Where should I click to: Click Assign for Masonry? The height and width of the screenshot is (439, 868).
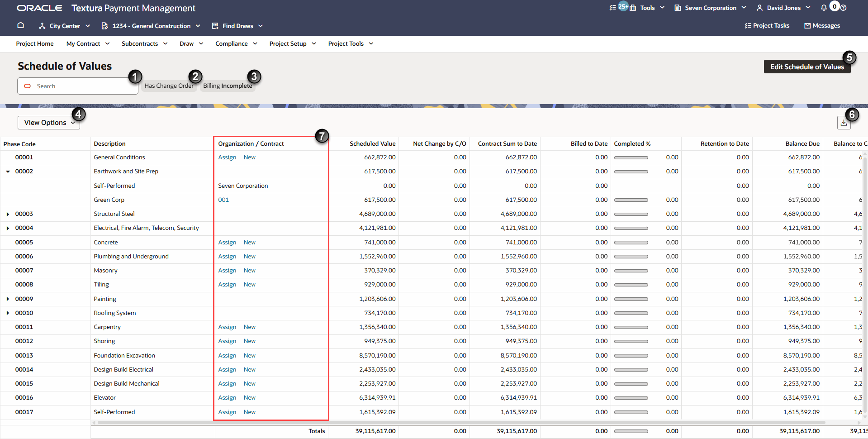click(227, 271)
